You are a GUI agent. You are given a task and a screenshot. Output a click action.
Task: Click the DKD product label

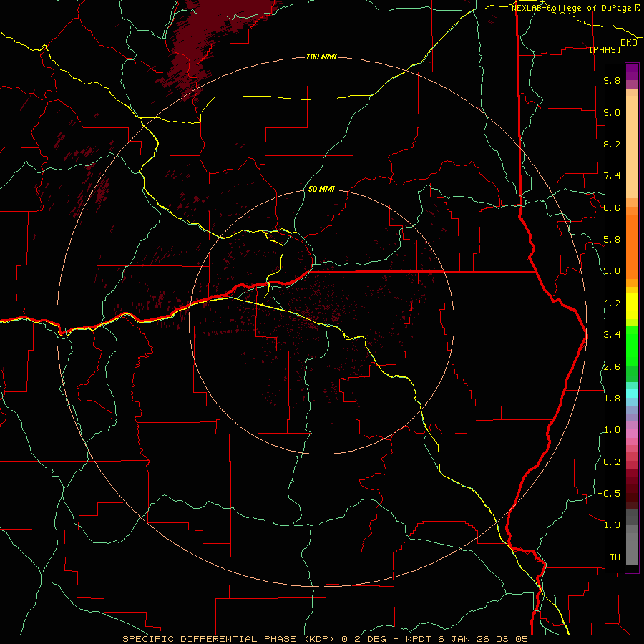tap(629, 43)
